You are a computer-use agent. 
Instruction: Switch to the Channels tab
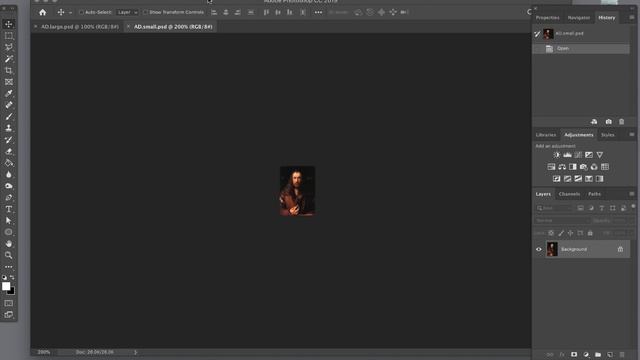569,194
